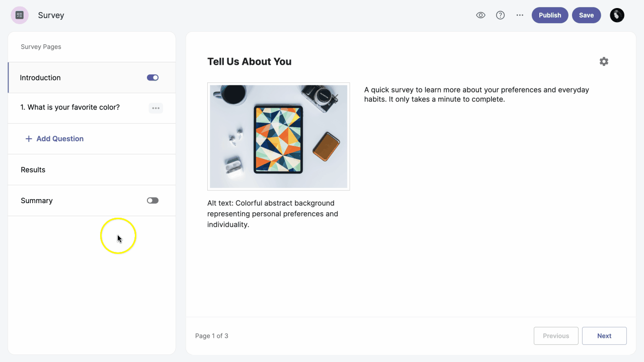Click the plus icon beside Add Question
Screen dimensions: 644x362
(29, 139)
